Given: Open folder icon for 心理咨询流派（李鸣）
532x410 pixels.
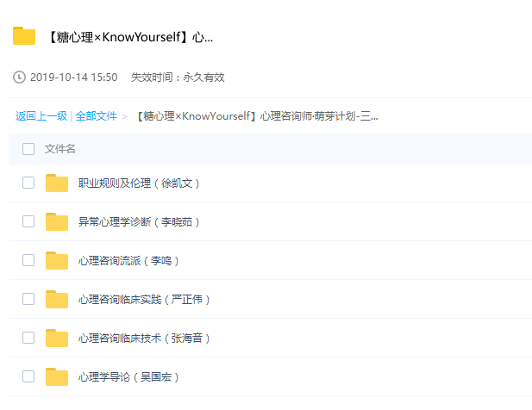Looking at the screenshot, I should pyautogui.click(x=57, y=261).
